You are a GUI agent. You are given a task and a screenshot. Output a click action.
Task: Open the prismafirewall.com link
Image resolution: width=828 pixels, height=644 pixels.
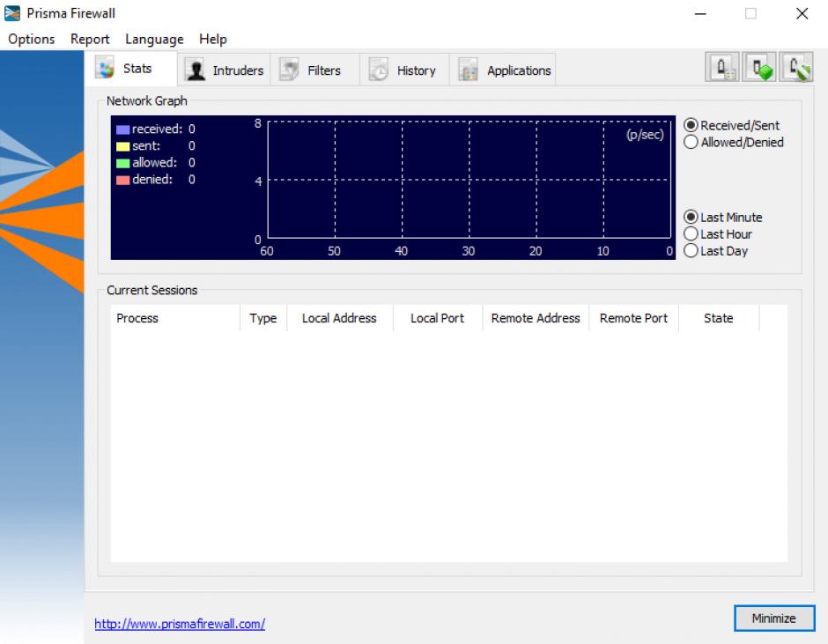point(180,624)
